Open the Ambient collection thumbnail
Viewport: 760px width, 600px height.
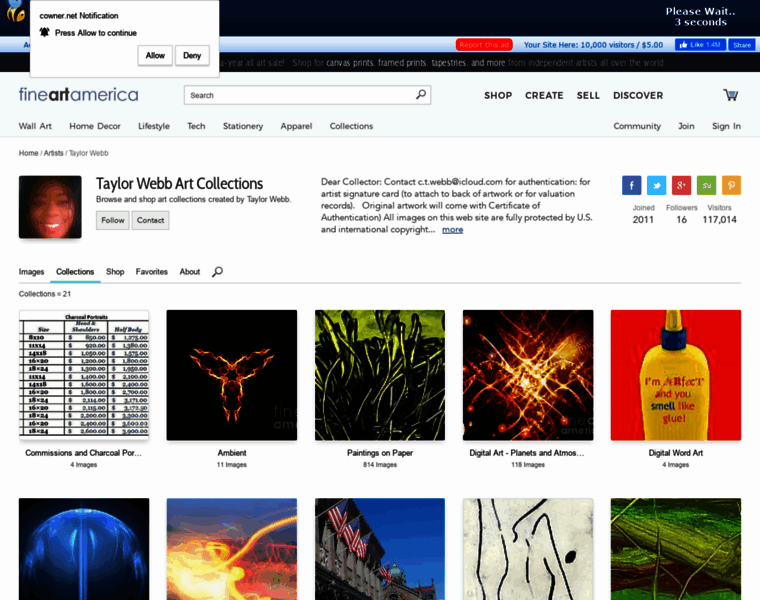232,375
